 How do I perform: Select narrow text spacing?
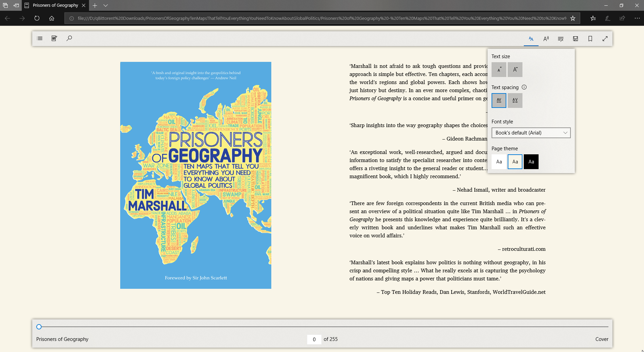pyautogui.click(x=499, y=101)
